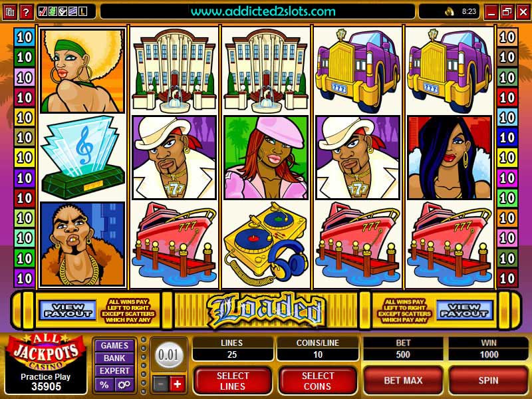Click the percent statistics button

coord(104,385)
